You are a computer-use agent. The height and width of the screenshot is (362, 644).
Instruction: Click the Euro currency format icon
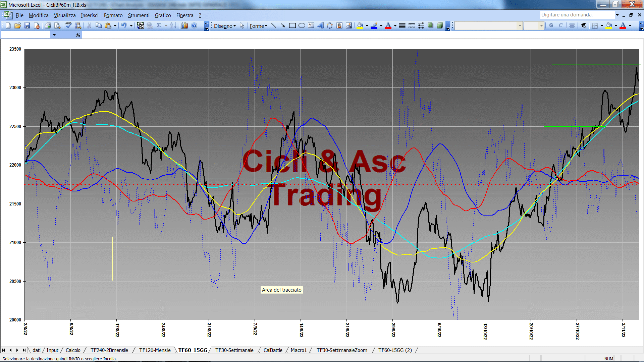pyautogui.click(x=583, y=25)
